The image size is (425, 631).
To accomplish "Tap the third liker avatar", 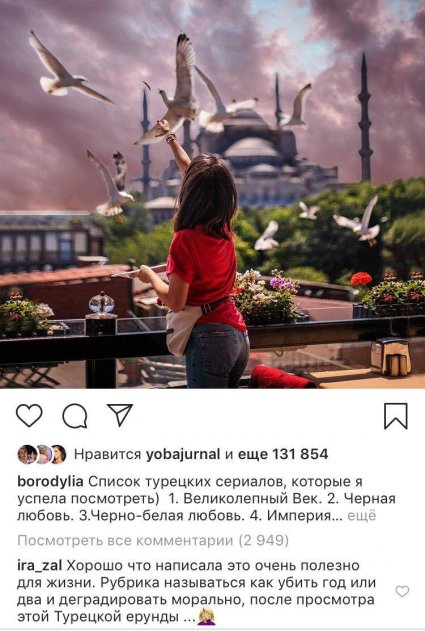I will tap(58, 455).
